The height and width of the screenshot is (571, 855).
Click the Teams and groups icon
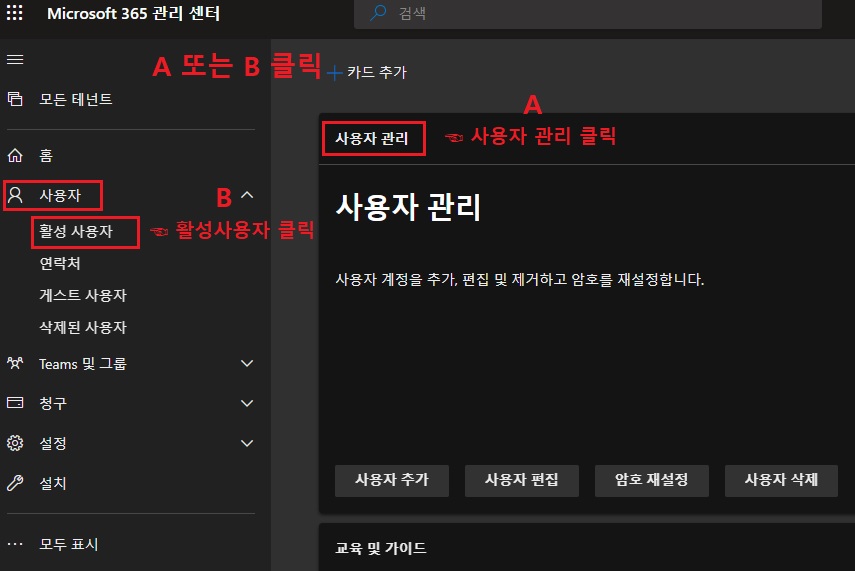pyautogui.click(x=15, y=363)
